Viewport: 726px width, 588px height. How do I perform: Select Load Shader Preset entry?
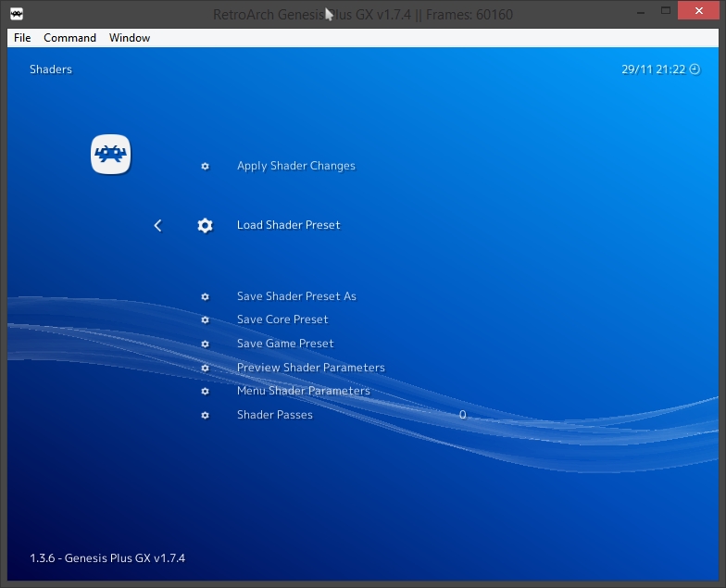[289, 225]
